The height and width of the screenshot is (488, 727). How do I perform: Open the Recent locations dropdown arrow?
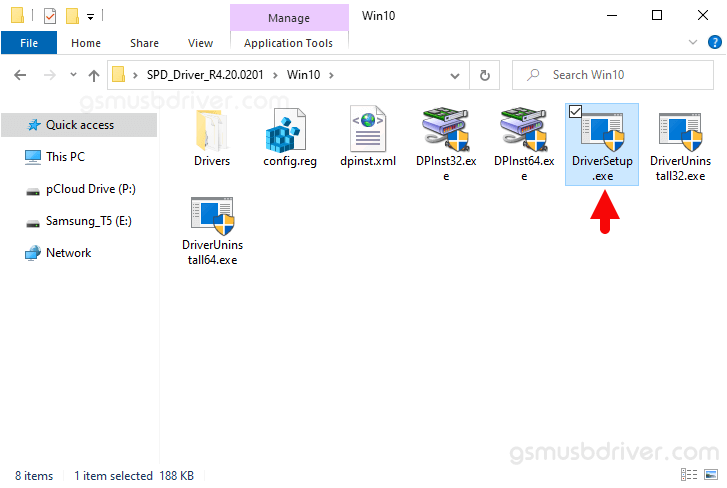(73, 75)
